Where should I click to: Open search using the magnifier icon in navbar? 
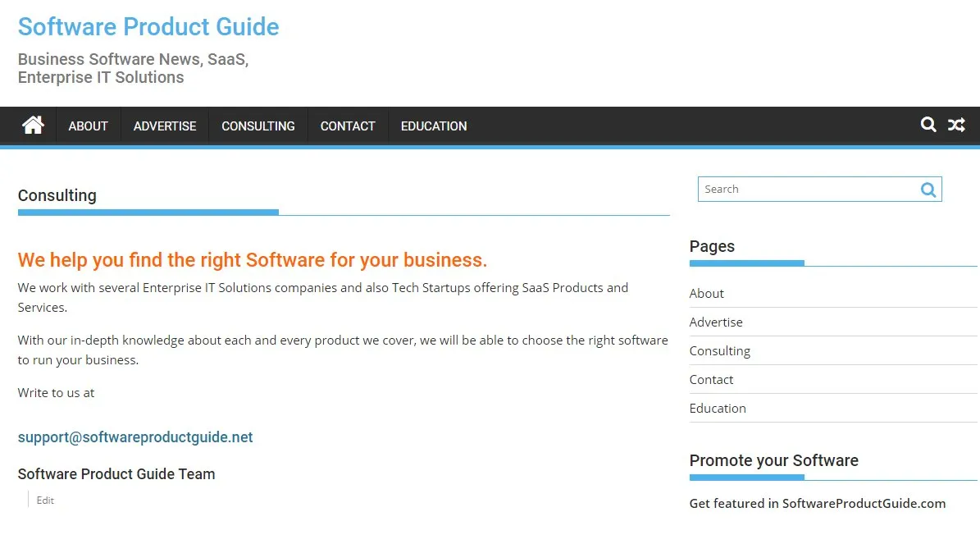[928, 125]
